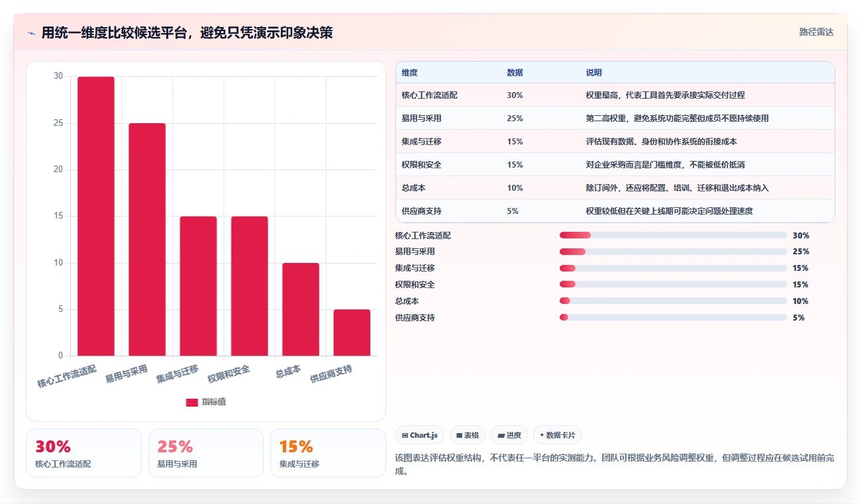Select the Chart.js tag chip
The height and width of the screenshot is (504, 861).
coord(420,435)
